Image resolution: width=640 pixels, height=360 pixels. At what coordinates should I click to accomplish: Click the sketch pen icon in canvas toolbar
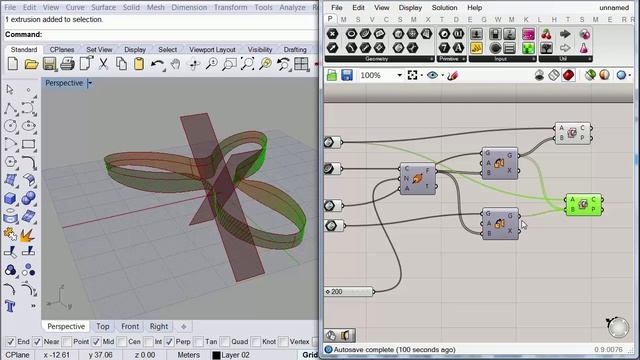452,75
